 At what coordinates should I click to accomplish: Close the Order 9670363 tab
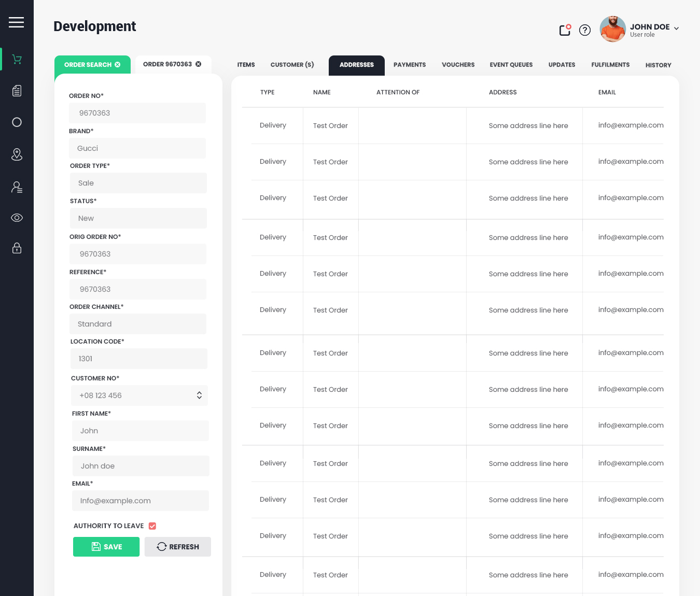199,64
